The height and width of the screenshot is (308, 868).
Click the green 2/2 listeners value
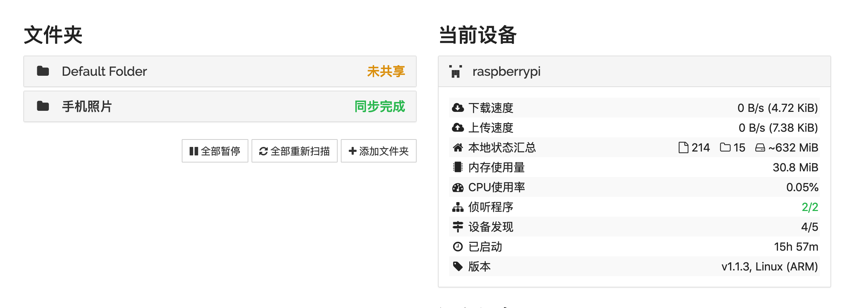[x=810, y=207]
